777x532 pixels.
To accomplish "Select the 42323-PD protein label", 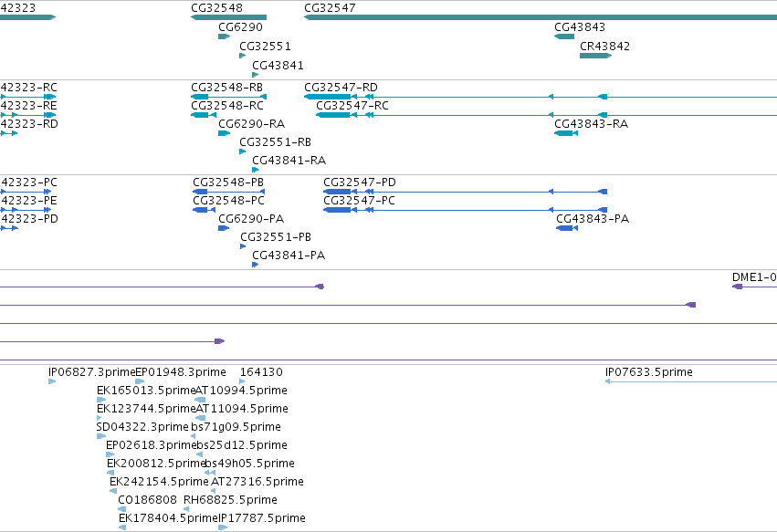I will pos(29,219).
